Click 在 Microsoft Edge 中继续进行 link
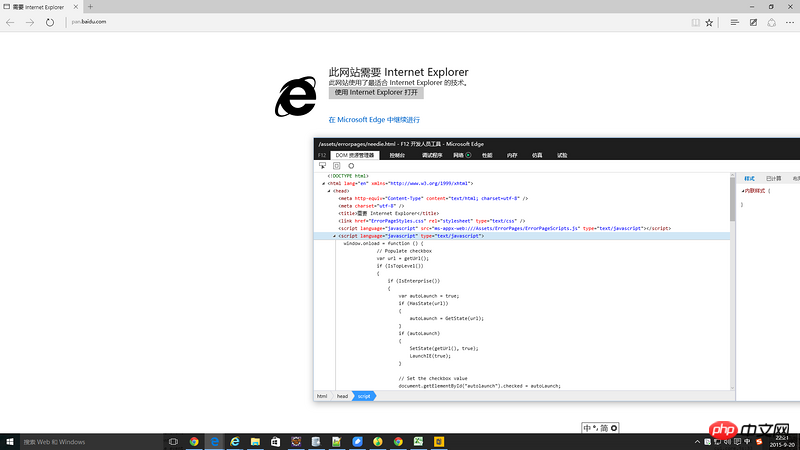Screen dimensions: 800x450 tap(374, 120)
